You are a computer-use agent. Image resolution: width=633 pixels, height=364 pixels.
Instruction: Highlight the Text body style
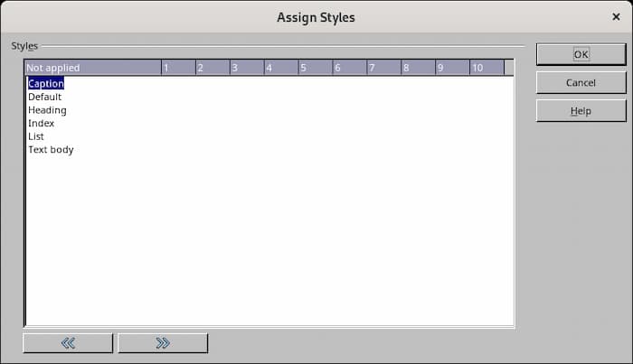tap(51, 149)
